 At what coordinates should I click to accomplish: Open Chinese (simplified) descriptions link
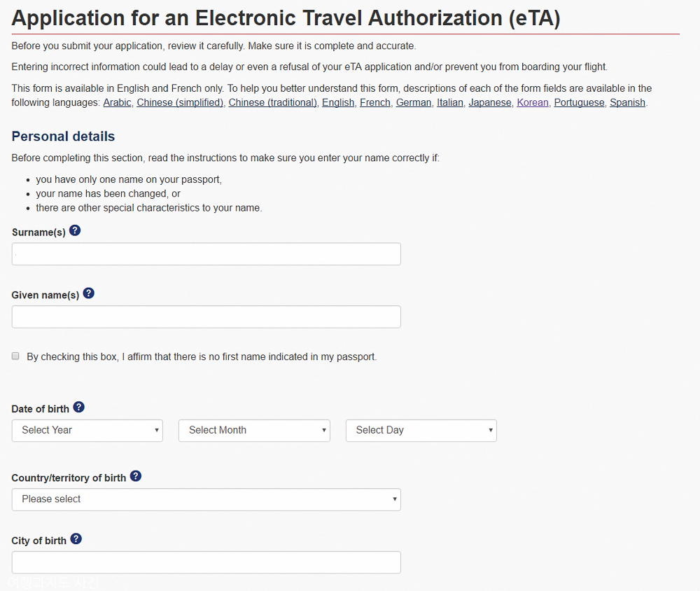pyautogui.click(x=180, y=103)
